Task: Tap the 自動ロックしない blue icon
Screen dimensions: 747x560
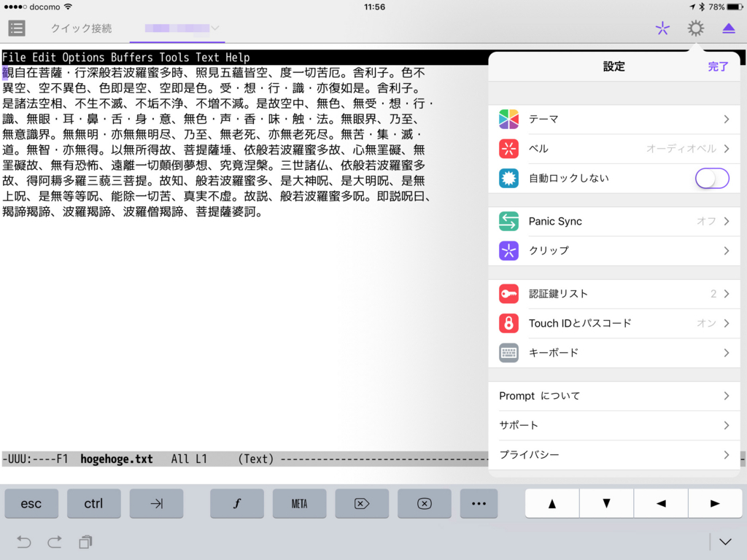Action: [508, 178]
